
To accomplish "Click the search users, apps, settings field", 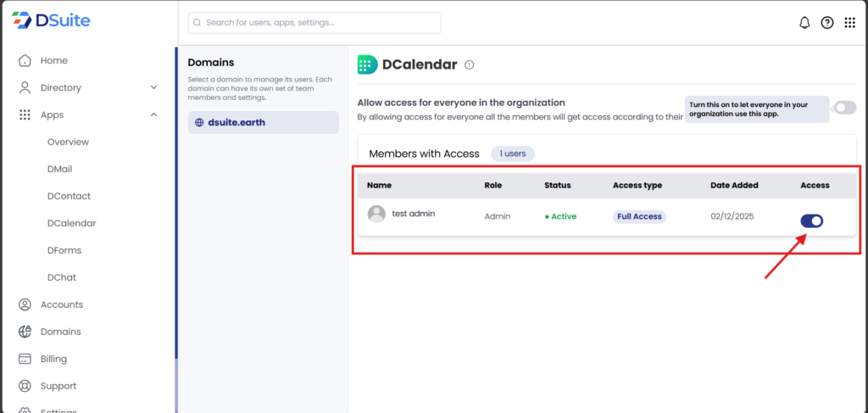I will coord(314,23).
